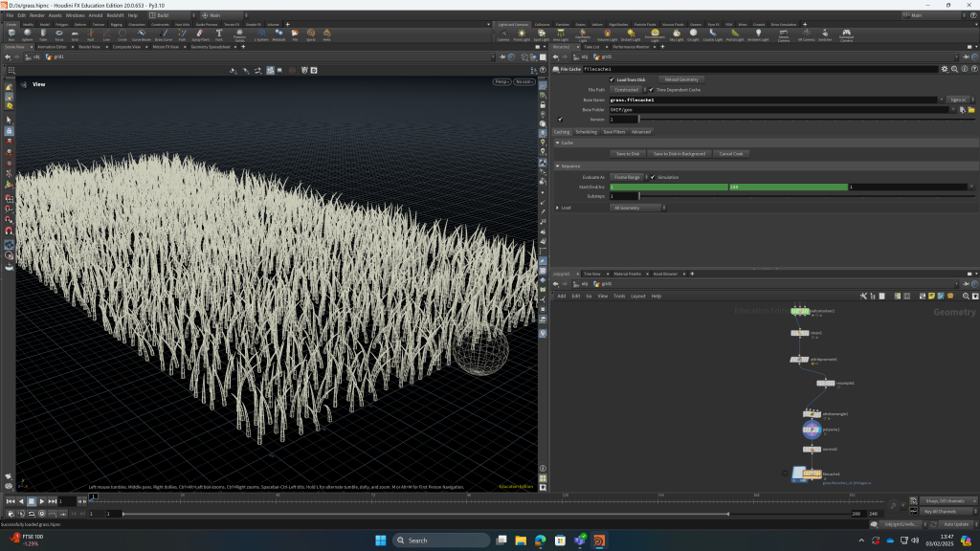The width and height of the screenshot is (980, 551).
Task: Select the Helix shelf tool
Action: (327, 35)
